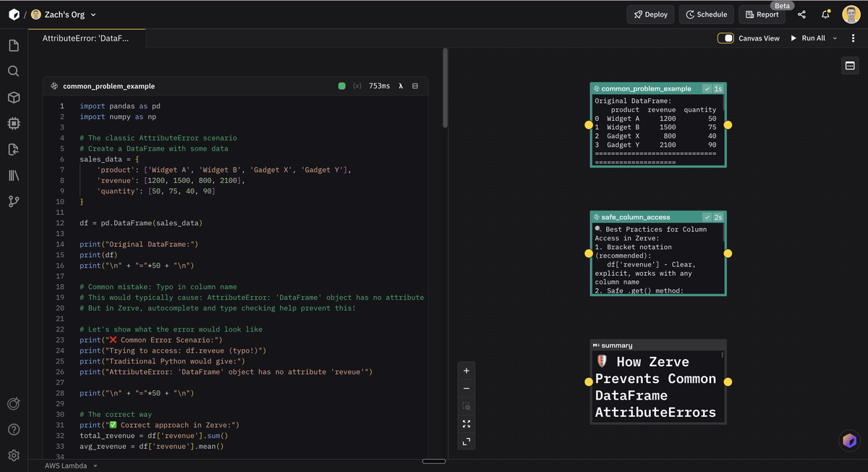Select the safe_column_access node title
Screen dimensions: 868x472
click(636, 217)
